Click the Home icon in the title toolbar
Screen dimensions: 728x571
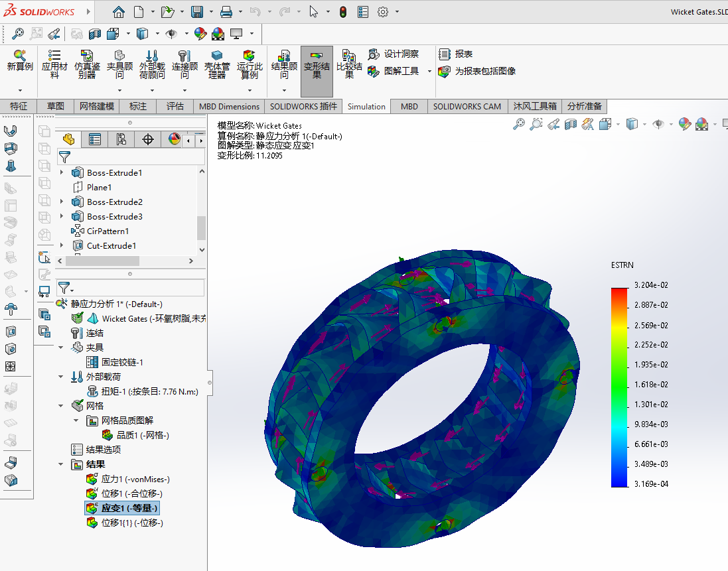119,12
